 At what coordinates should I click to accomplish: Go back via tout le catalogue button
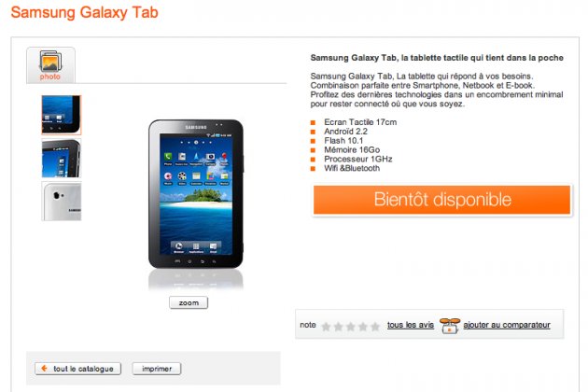click(78, 369)
